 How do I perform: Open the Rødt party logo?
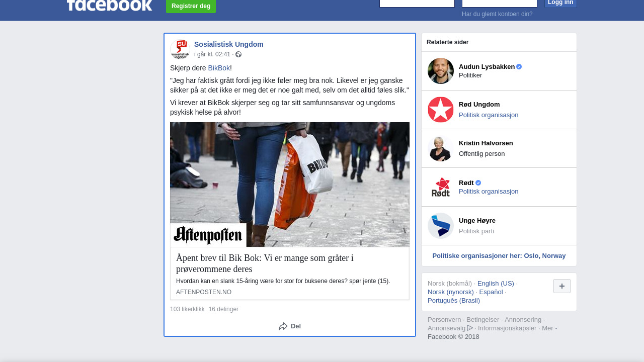point(441,187)
